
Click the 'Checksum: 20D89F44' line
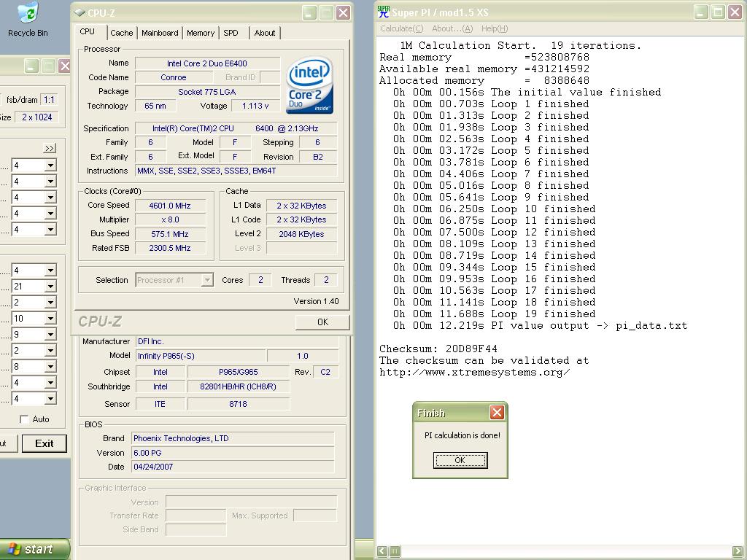tap(438, 349)
